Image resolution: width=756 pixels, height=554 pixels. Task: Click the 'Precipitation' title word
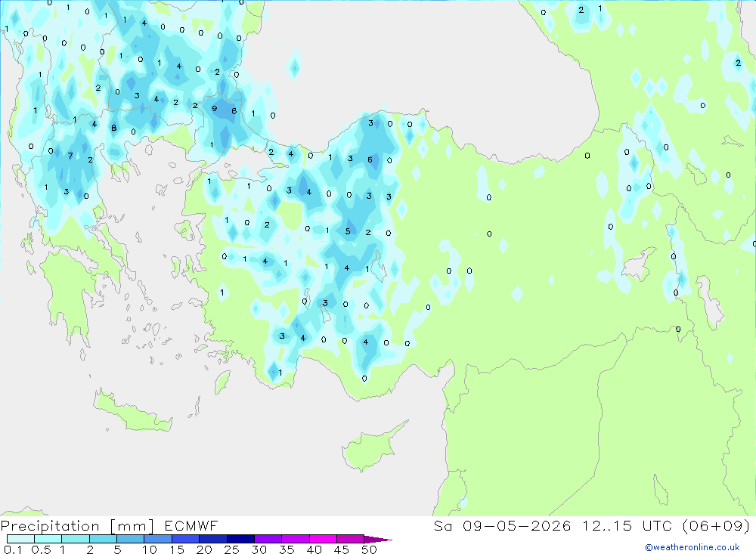point(50,526)
